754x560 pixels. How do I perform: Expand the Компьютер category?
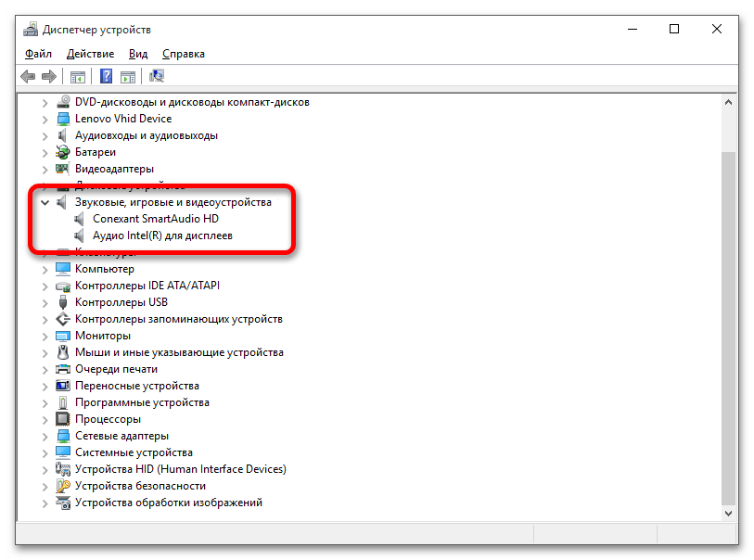coord(45,270)
